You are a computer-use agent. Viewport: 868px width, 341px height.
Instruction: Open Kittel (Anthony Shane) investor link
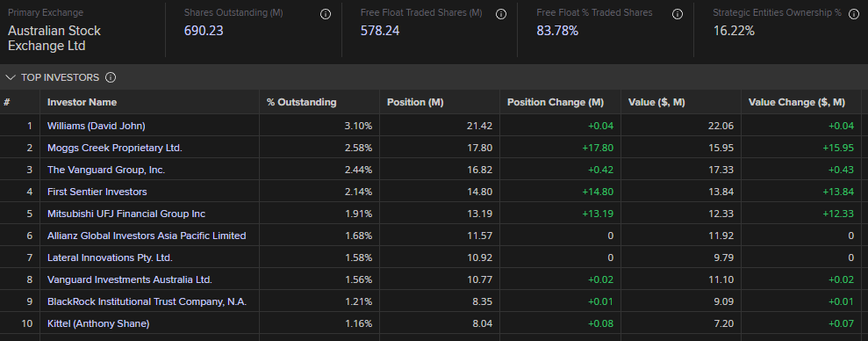(98, 323)
